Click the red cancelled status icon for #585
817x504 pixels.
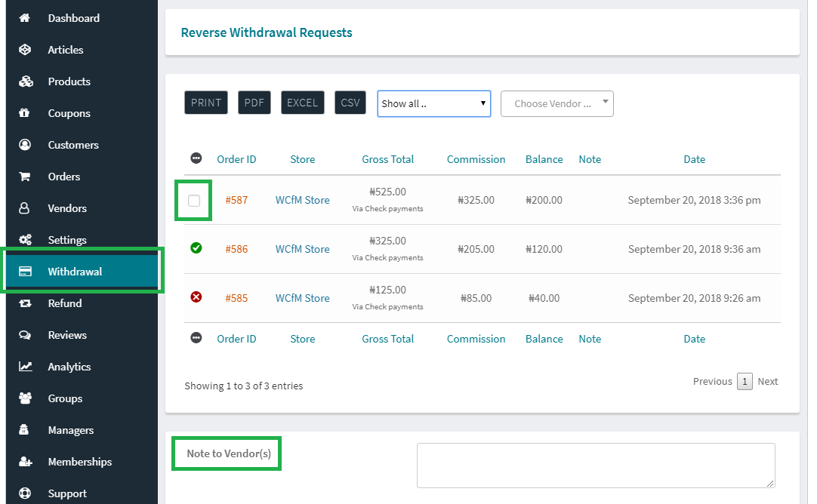pyautogui.click(x=196, y=297)
